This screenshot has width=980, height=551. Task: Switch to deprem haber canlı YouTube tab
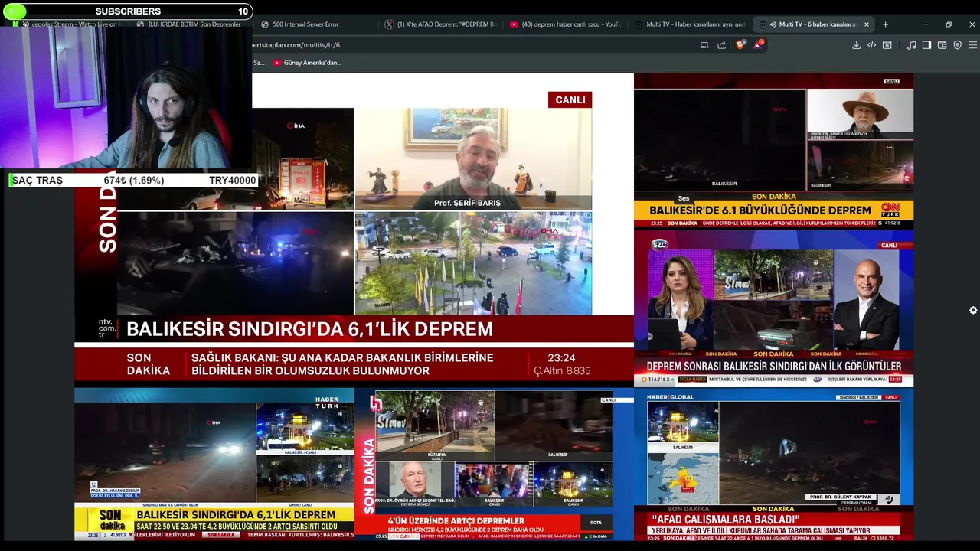coord(565,24)
